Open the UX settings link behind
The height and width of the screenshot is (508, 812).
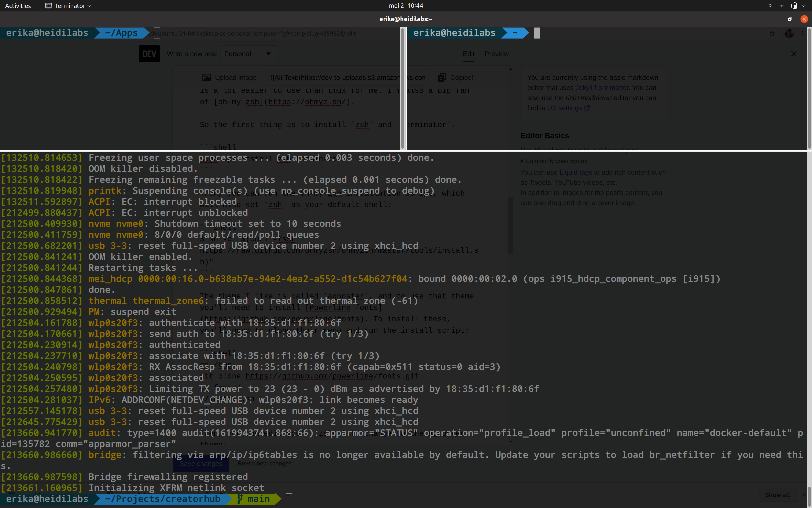568,108
